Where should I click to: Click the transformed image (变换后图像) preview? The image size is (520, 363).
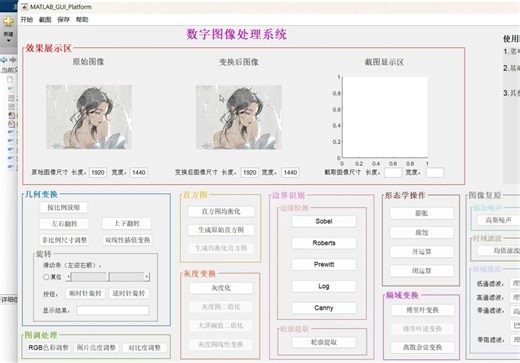(239, 117)
